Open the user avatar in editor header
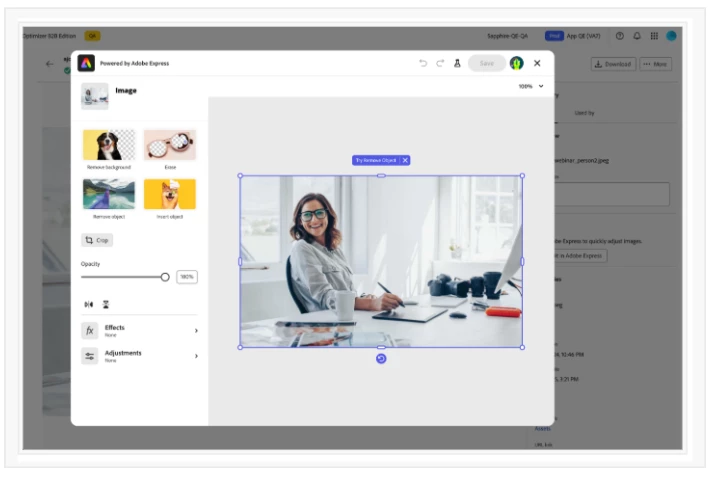720x480 pixels. (517, 63)
